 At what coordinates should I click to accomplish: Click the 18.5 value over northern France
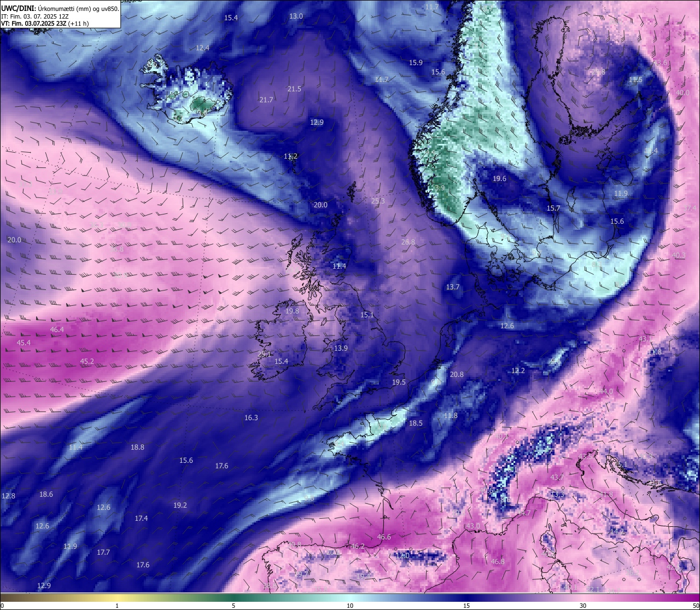pyautogui.click(x=416, y=423)
